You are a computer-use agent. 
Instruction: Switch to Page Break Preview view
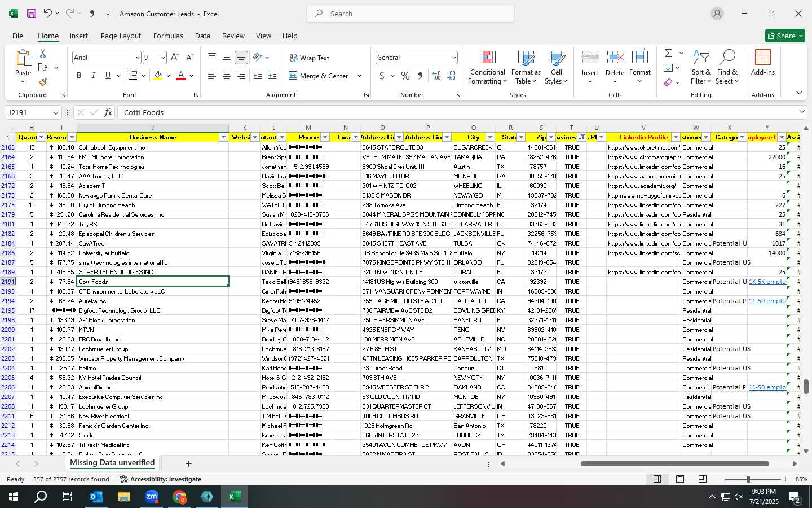click(702, 479)
